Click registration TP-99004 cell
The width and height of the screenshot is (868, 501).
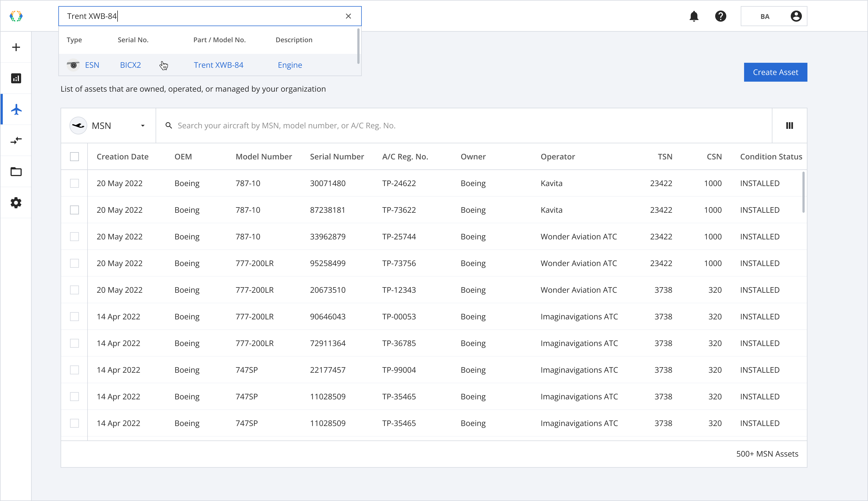pos(399,370)
